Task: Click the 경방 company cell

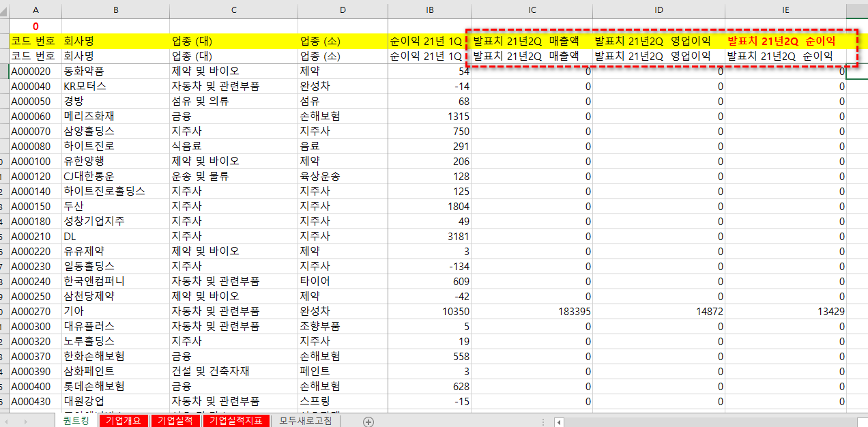Action: click(115, 101)
